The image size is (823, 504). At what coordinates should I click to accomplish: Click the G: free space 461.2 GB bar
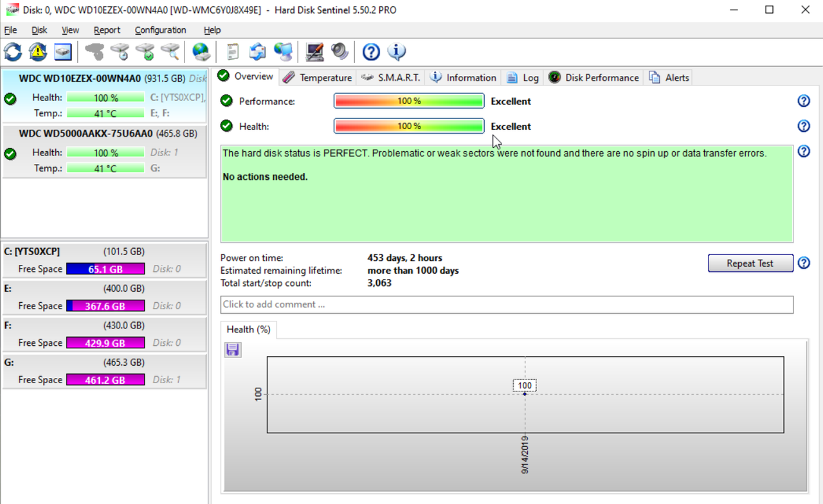tap(105, 380)
